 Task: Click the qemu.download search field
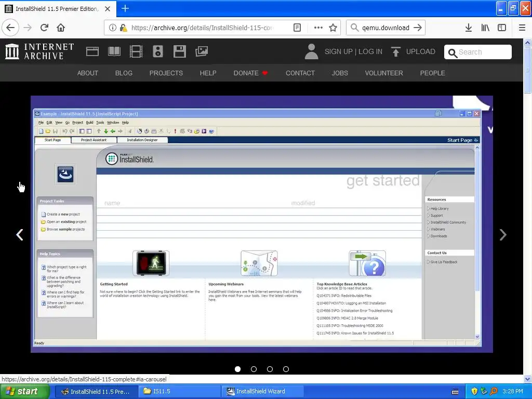click(x=385, y=28)
